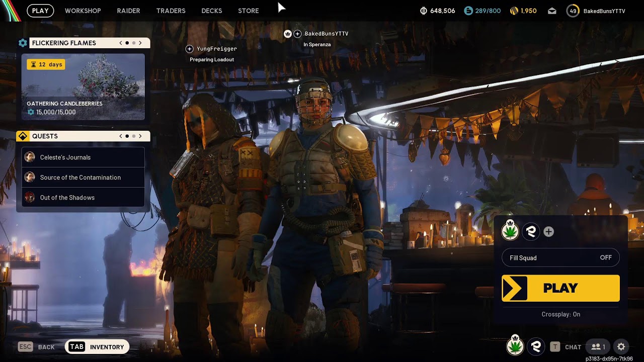This screenshot has width=644, height=362.
Task: Click the FLICKERING FLAMES header title
Action: coord(64,43)
